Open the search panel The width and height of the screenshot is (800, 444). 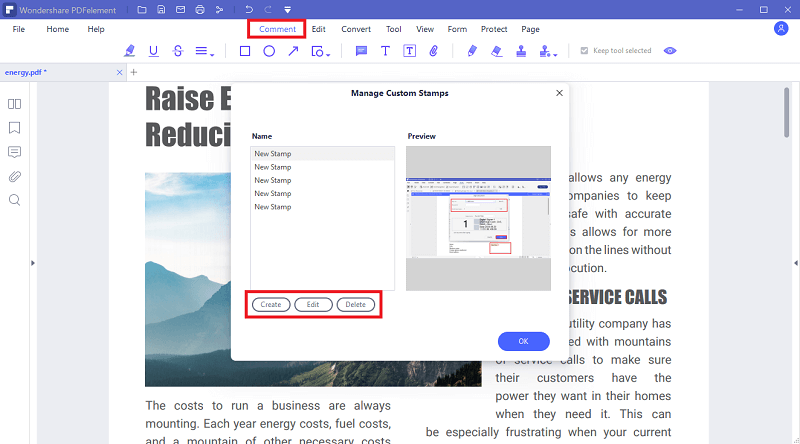pyautogui.click(x=14, y=200)
